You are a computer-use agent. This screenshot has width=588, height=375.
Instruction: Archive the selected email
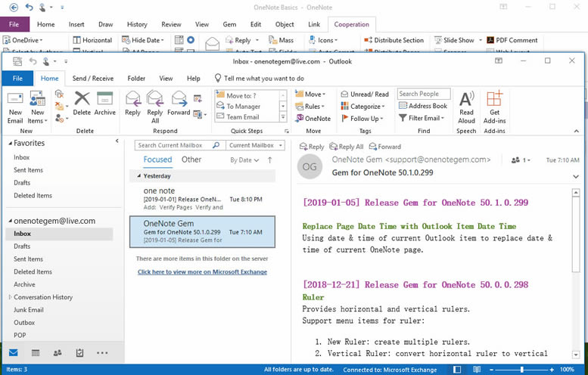pos(105,104)
